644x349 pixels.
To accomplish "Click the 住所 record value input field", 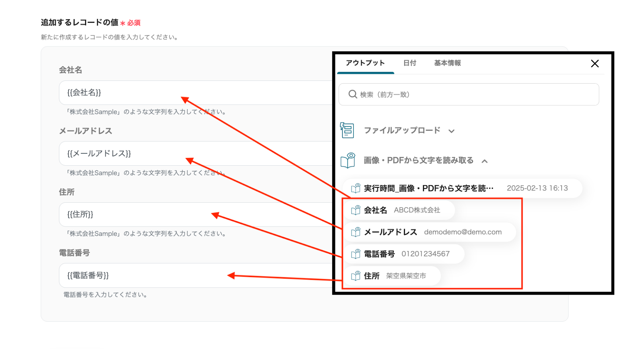I will [193, 214].
